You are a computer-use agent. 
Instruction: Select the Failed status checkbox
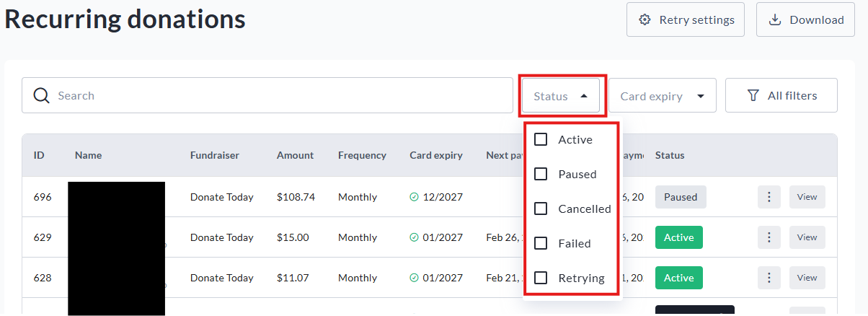[541, 243]
